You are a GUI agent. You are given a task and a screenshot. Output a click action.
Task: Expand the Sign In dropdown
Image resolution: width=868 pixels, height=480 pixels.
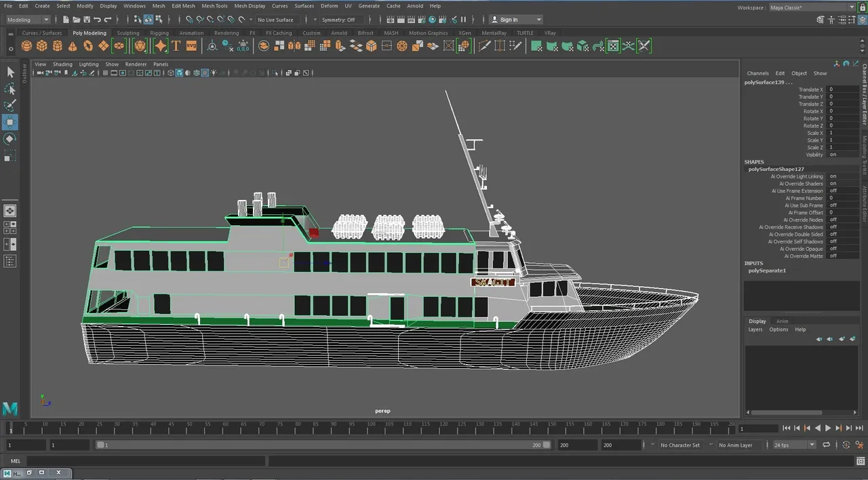[x=516, y=20]
